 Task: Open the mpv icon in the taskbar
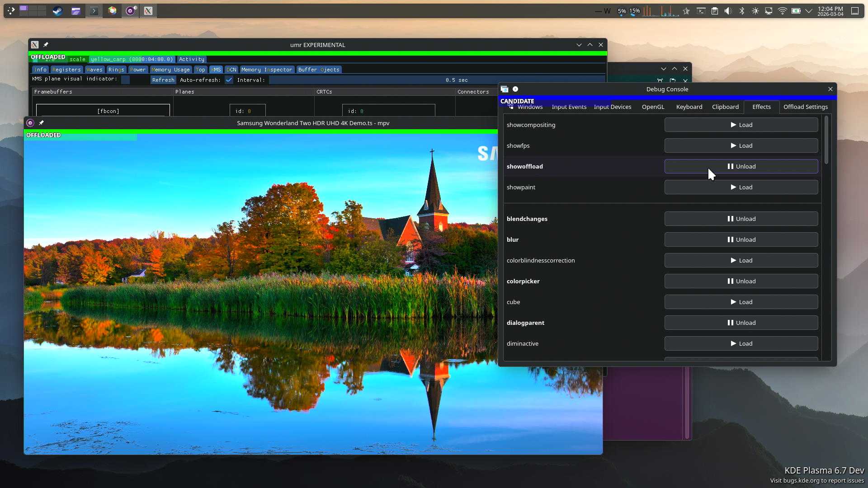pyautogui.click(x=130, y=10)
